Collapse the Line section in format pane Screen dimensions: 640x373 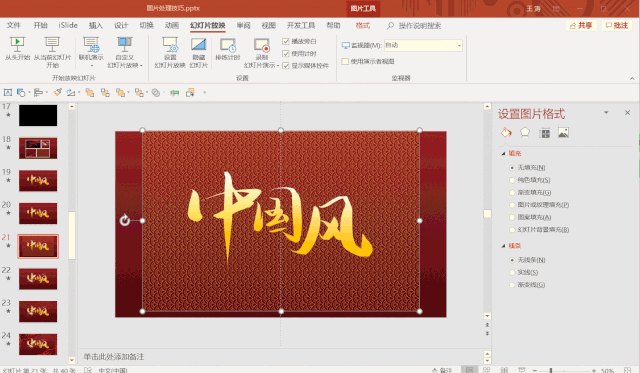(503, 246)
